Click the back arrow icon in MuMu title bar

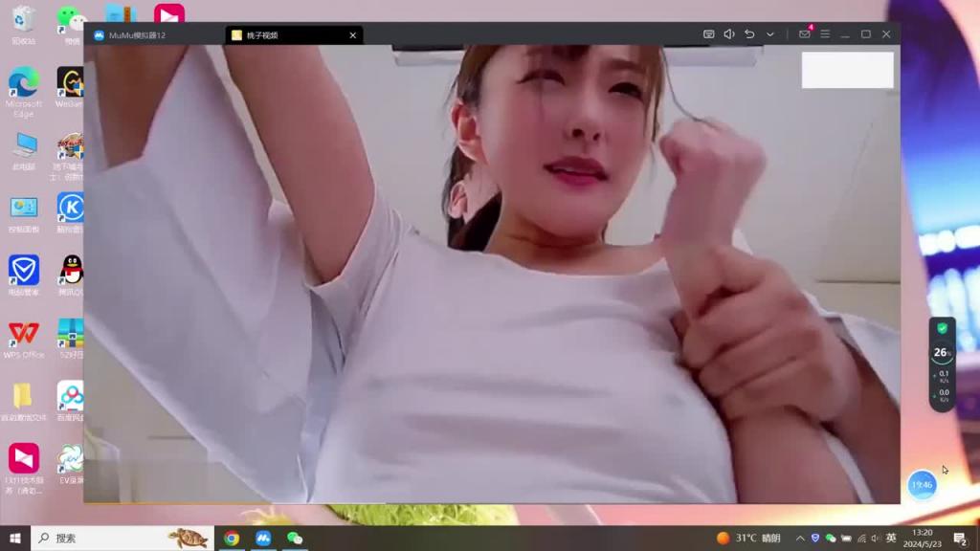tap(749, 34)
